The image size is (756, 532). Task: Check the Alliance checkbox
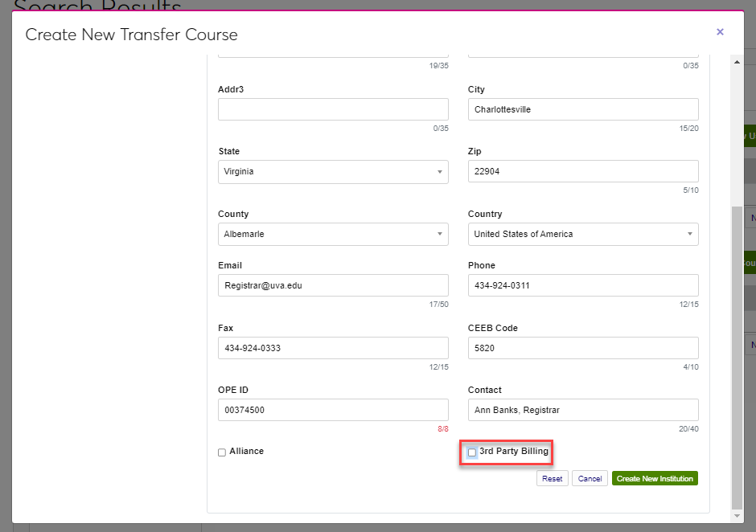tap(222, 452)
